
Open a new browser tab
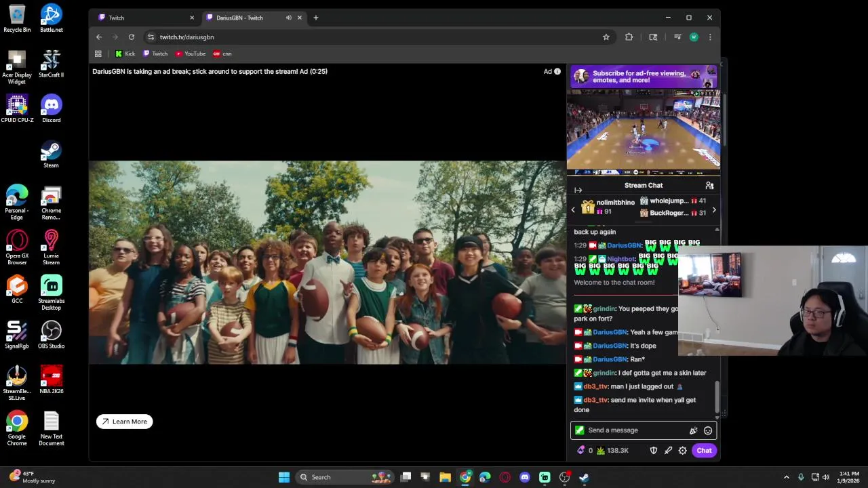point(315,18)
